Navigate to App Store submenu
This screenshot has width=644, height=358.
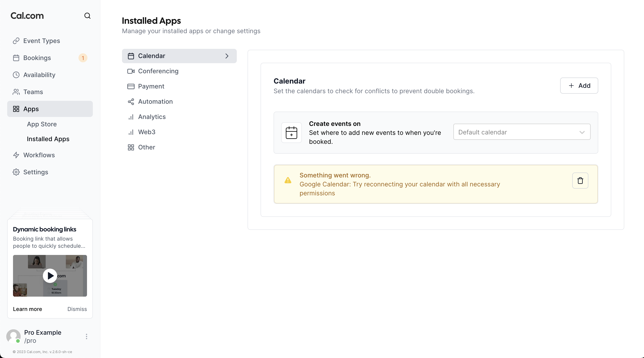click(42, 124)
